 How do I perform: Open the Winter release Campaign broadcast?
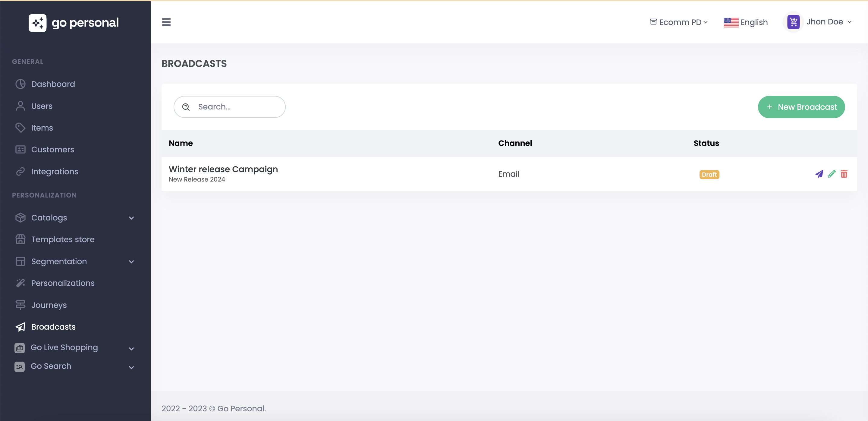coord(223,169)
